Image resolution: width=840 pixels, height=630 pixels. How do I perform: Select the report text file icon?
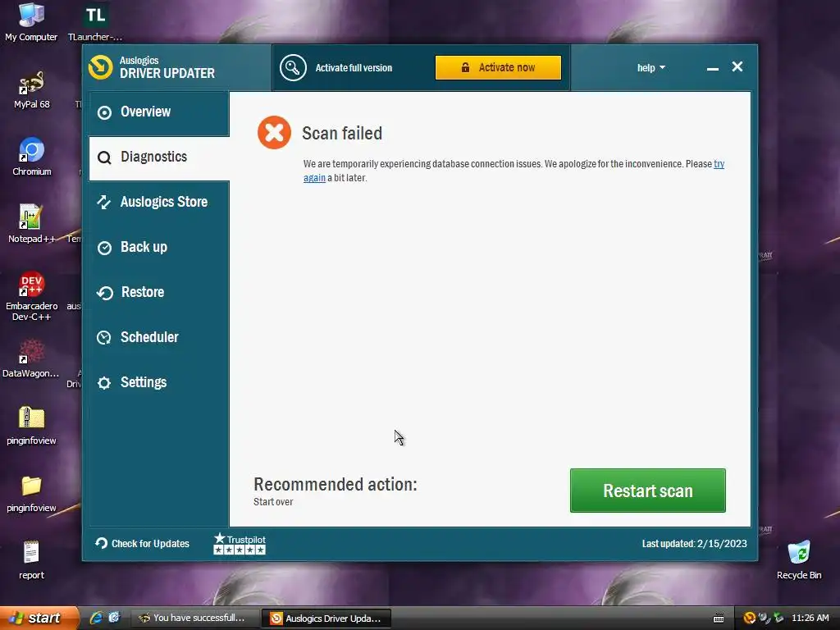coord(32,560)
